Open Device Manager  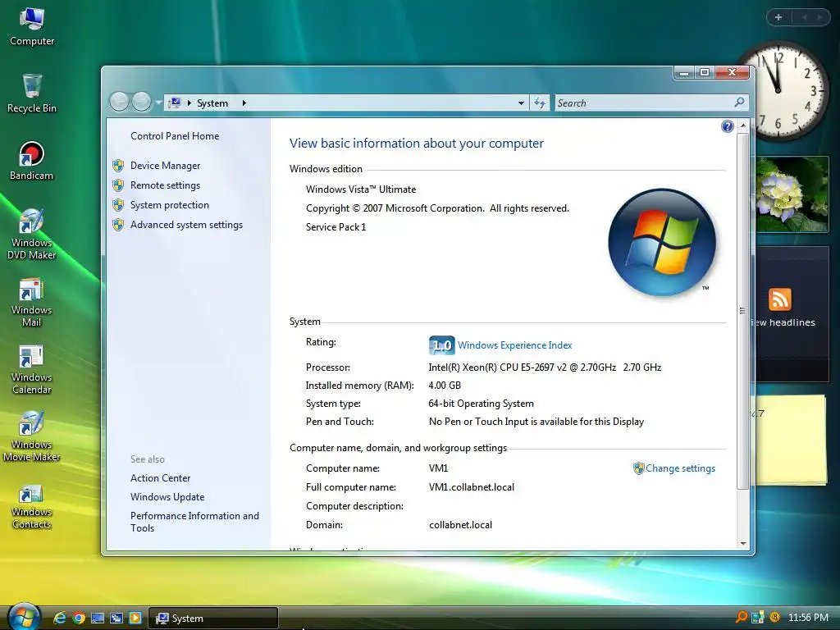(165, 166)
